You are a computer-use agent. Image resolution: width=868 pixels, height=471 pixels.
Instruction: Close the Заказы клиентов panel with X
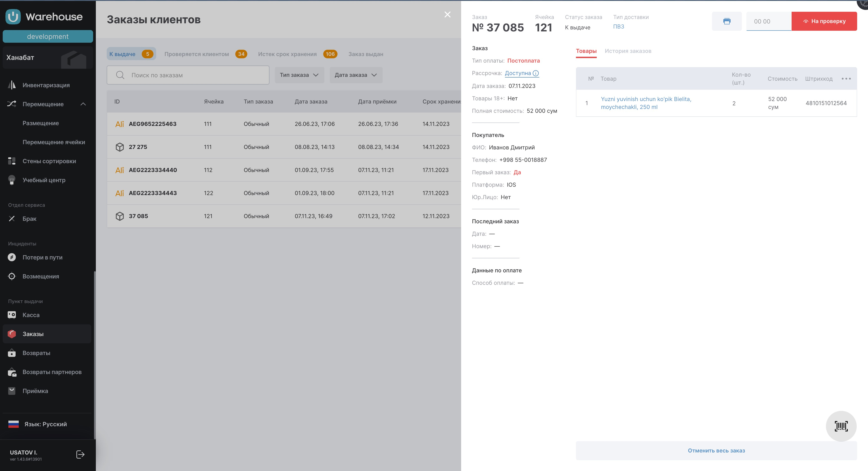447,14
